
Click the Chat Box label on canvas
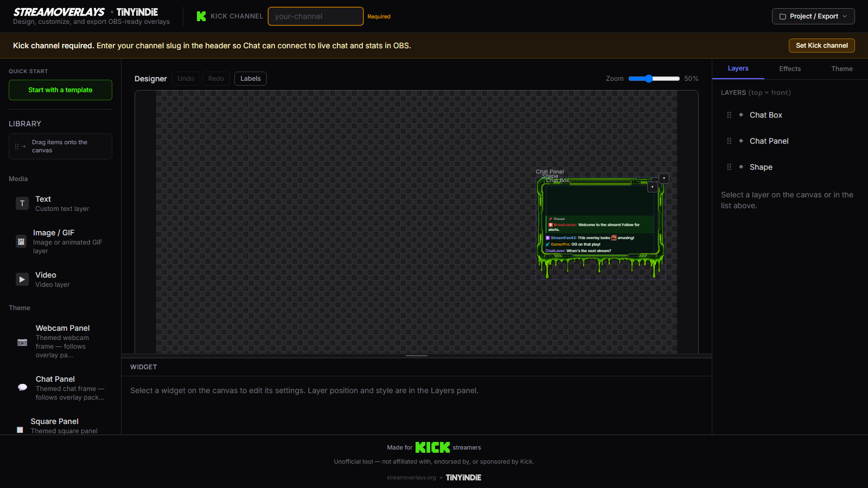pos(558,181)
